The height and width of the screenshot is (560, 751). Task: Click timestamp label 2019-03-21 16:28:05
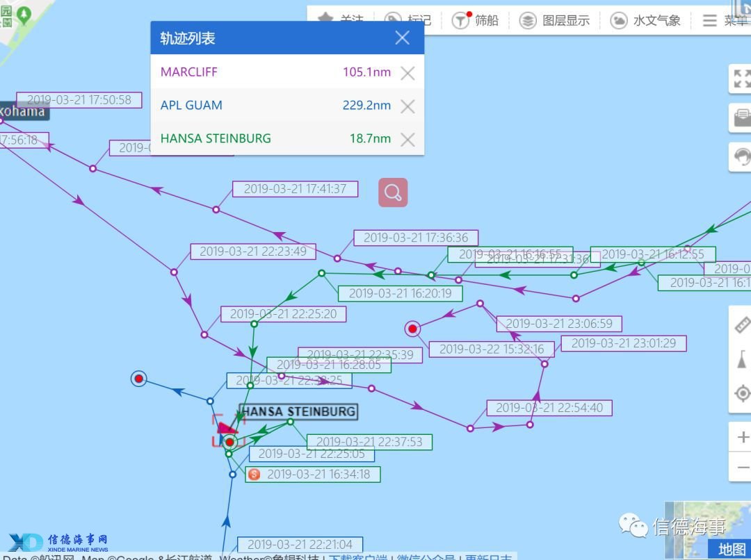tap(328, 365)
